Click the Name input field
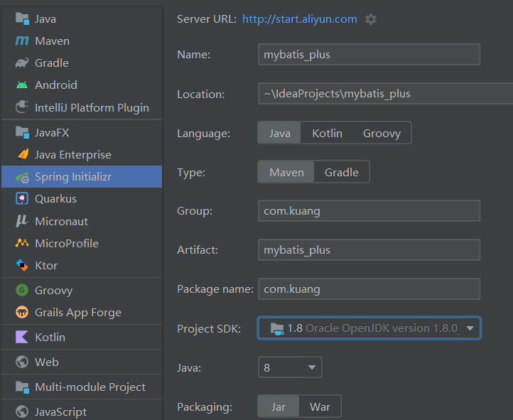Image resolution: width=513 pixels, height=420 pixels. [369, 54]
